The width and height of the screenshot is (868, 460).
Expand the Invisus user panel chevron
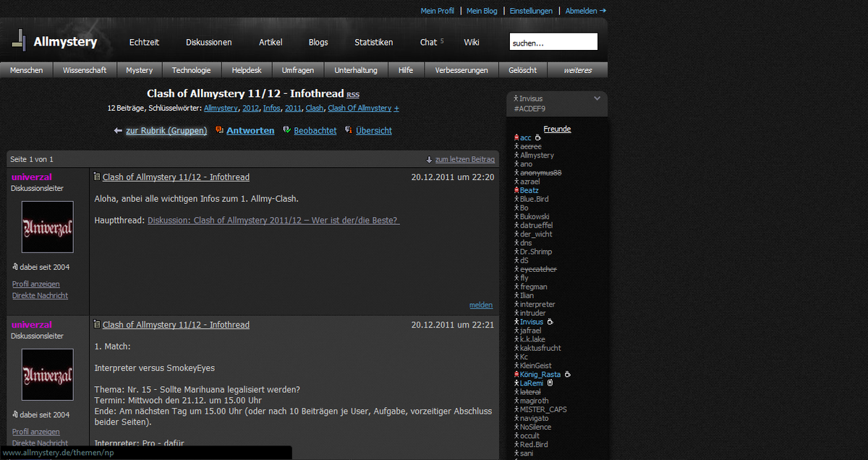[597, 98]
